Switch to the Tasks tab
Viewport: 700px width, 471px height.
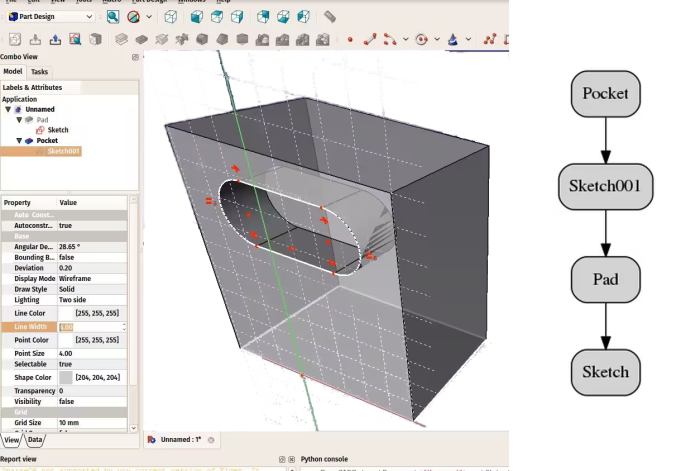tap(39, 72)
